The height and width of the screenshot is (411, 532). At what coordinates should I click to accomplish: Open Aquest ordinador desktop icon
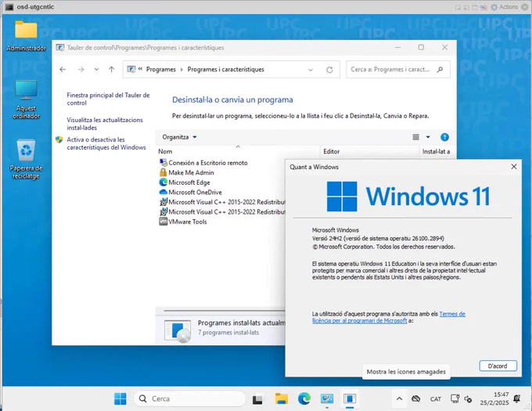tap(26, 99)
